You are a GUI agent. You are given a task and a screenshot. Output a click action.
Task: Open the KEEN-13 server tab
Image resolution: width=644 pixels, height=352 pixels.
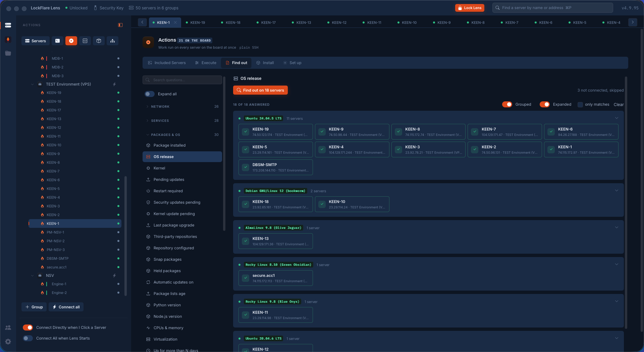tap(302, 22)
